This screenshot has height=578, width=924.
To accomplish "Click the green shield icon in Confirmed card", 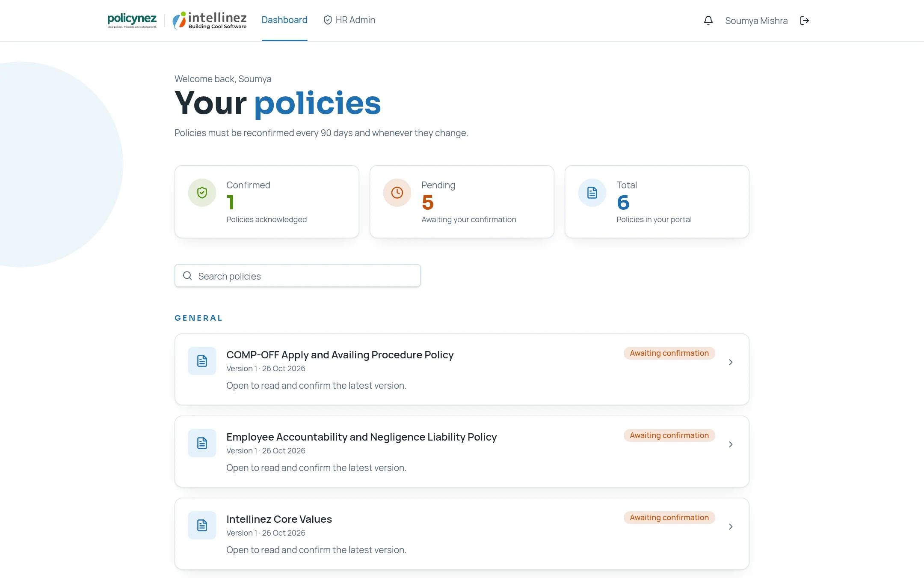I will pos(202,193).
